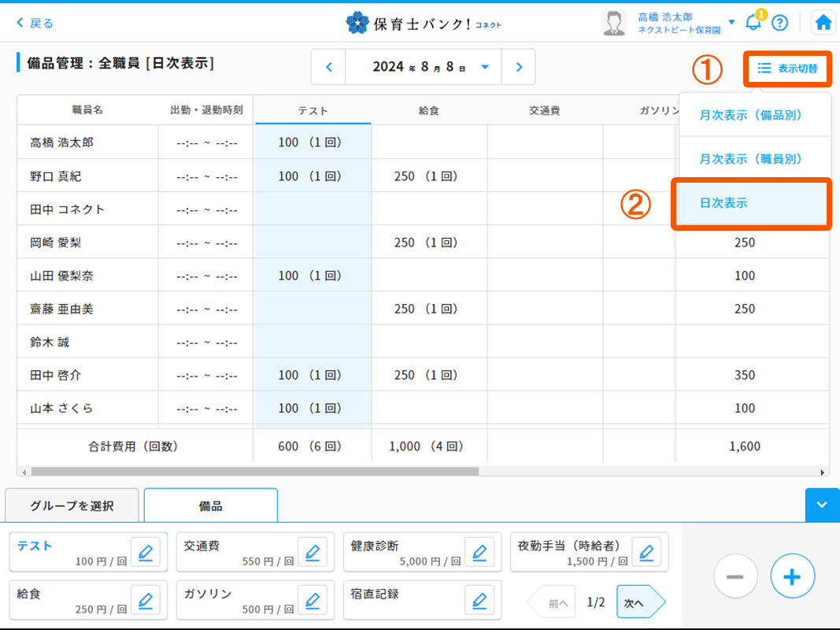Select 月次表示（備品別） from menu
This screenshot has height=630, width=840.
tap(750, 115)
